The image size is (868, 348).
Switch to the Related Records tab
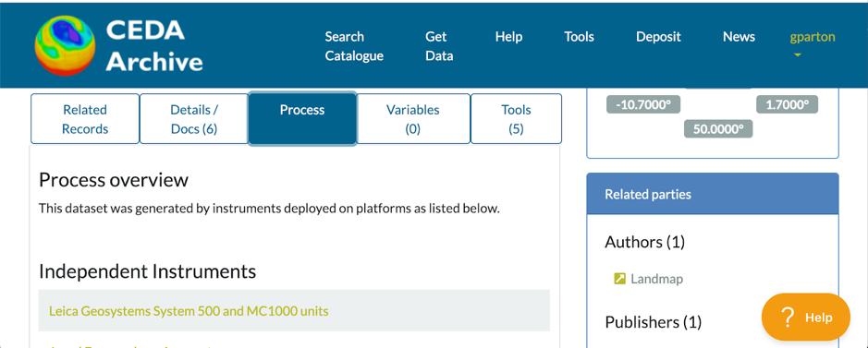[85, 119]
